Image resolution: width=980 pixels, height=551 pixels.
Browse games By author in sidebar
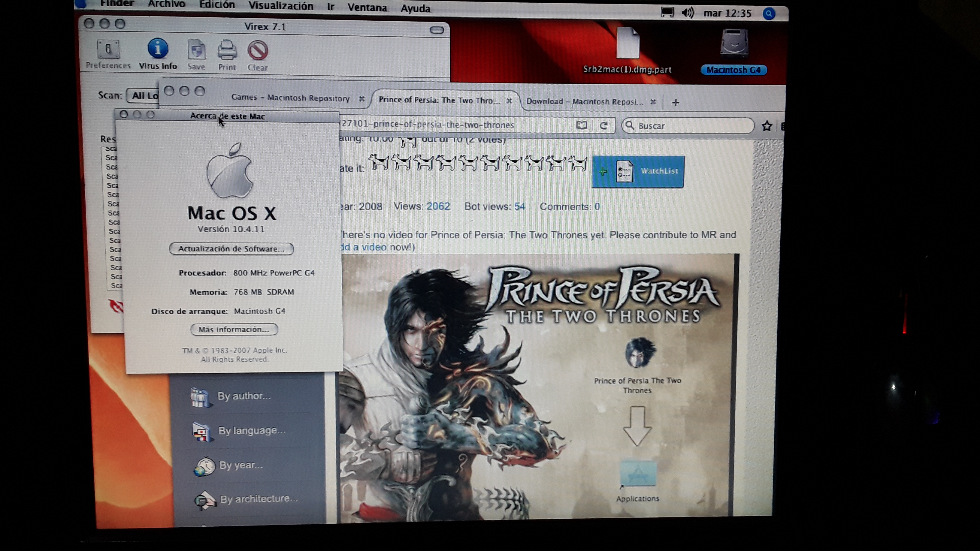[244, 396]
